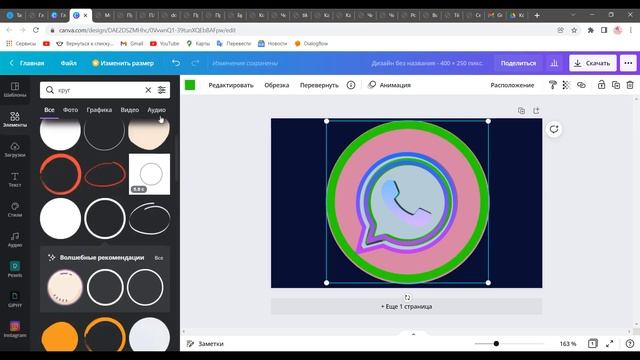Screen dimensions: 640x360
Task: Click the Поделиться button
Action: click(x=518, y=63)
